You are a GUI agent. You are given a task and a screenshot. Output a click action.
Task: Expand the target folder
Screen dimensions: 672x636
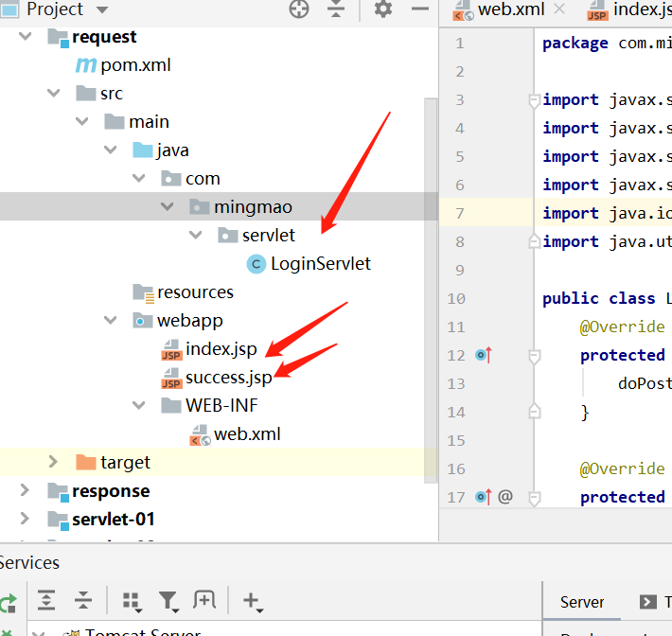[x=53, y=462]
